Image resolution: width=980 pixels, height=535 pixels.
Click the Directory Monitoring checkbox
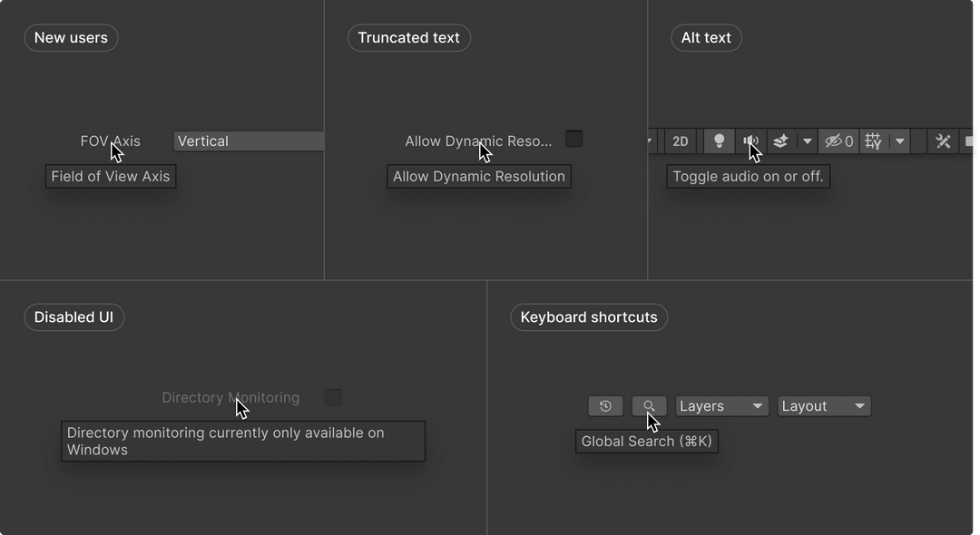click(333, 397)
